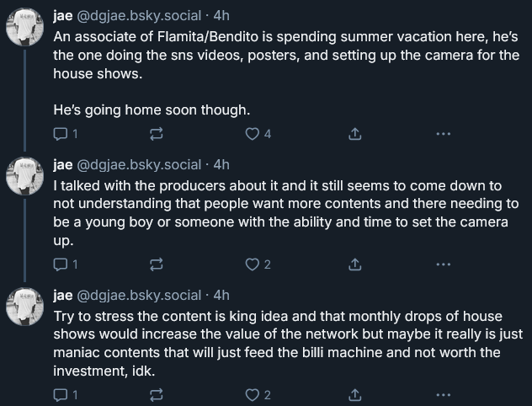Repost the Flamita/Bendito associate post

[156, 134]
